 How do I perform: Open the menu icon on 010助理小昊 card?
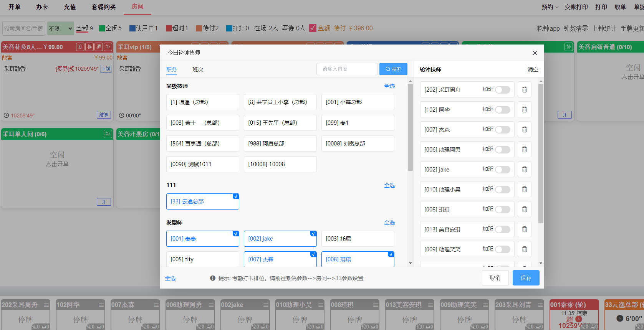point(321,305)
